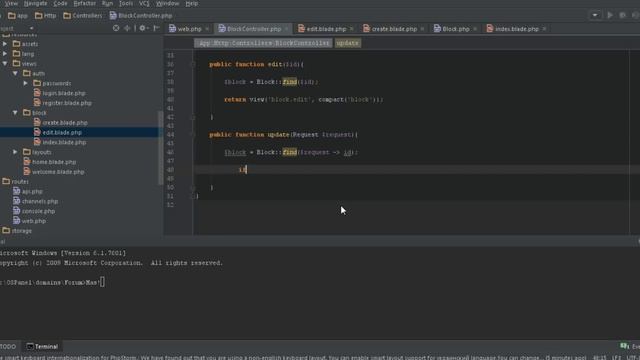Collapse the auth folder
The width and height of the screenshot is (640, 360).
(16, 73)
